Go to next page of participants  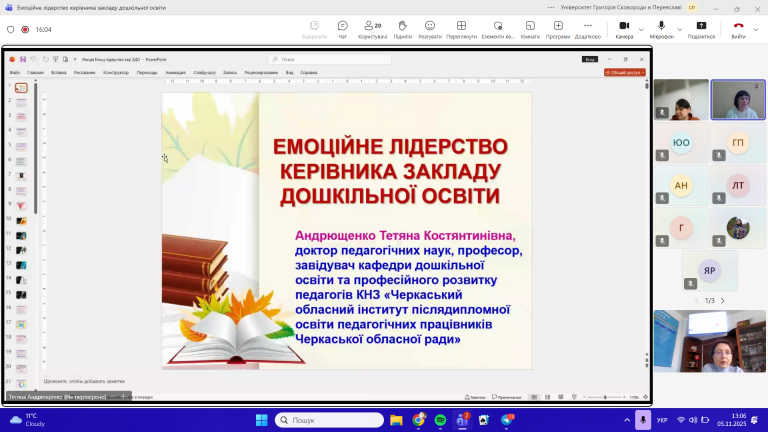[x=722, y=300]
